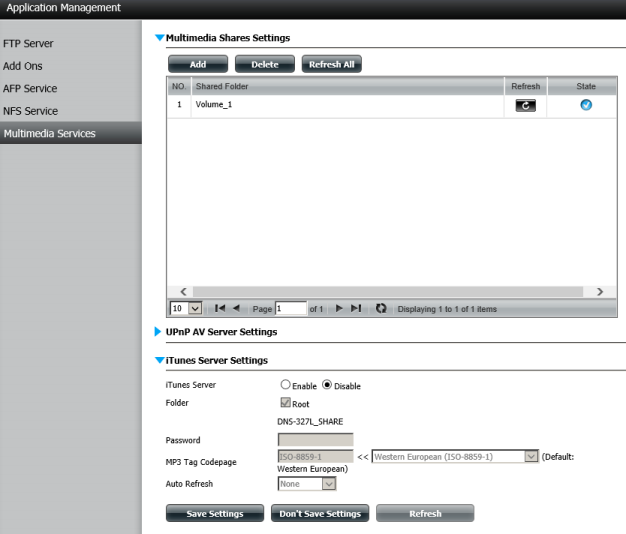Click the DNS-327L_SHARE folder text
The image size is (626, 534).
coord(310,421)
